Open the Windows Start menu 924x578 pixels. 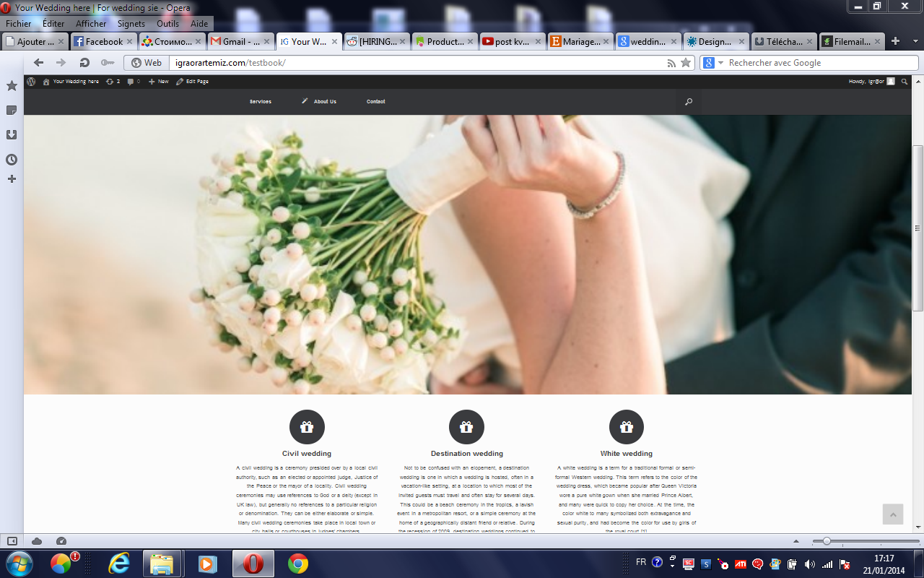[19, 563]
